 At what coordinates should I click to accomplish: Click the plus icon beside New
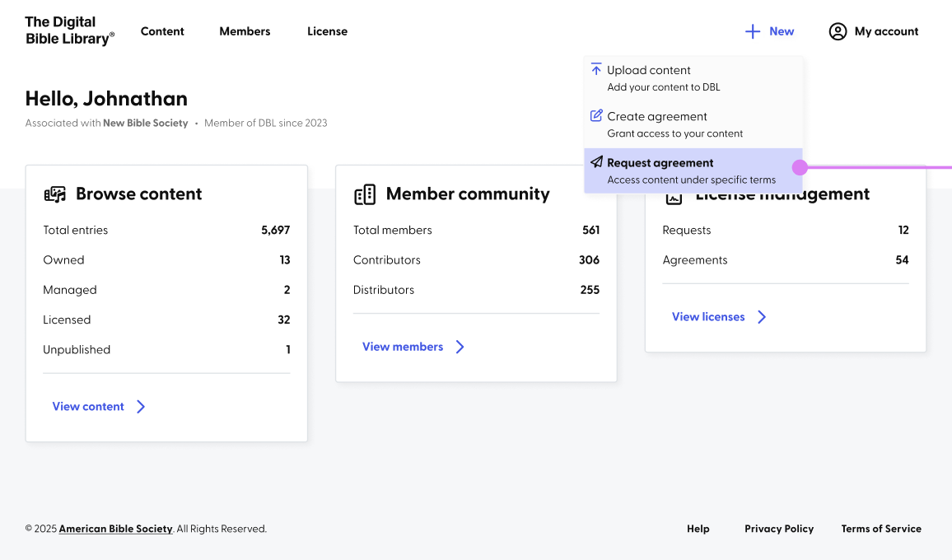[x=752, y=31]
